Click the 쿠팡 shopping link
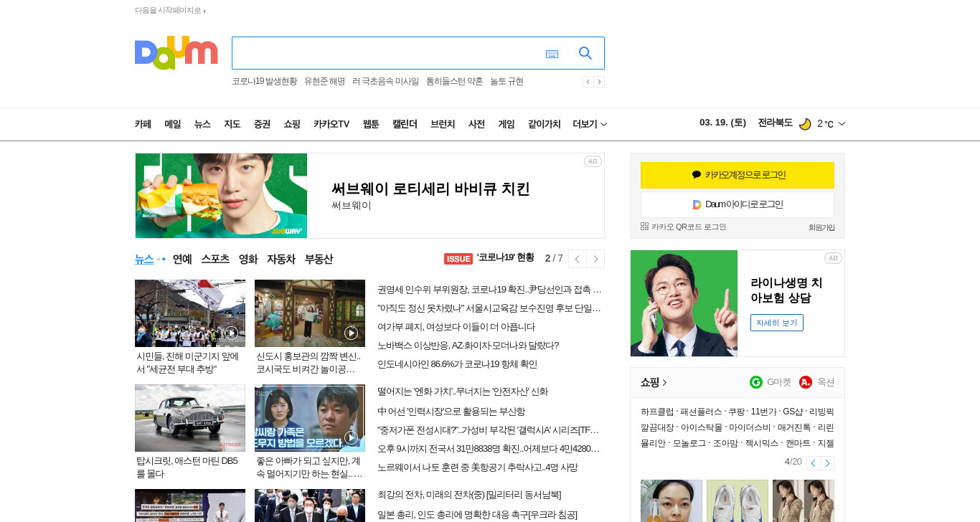This screenshot has height=522, width=980. (736, 412)
